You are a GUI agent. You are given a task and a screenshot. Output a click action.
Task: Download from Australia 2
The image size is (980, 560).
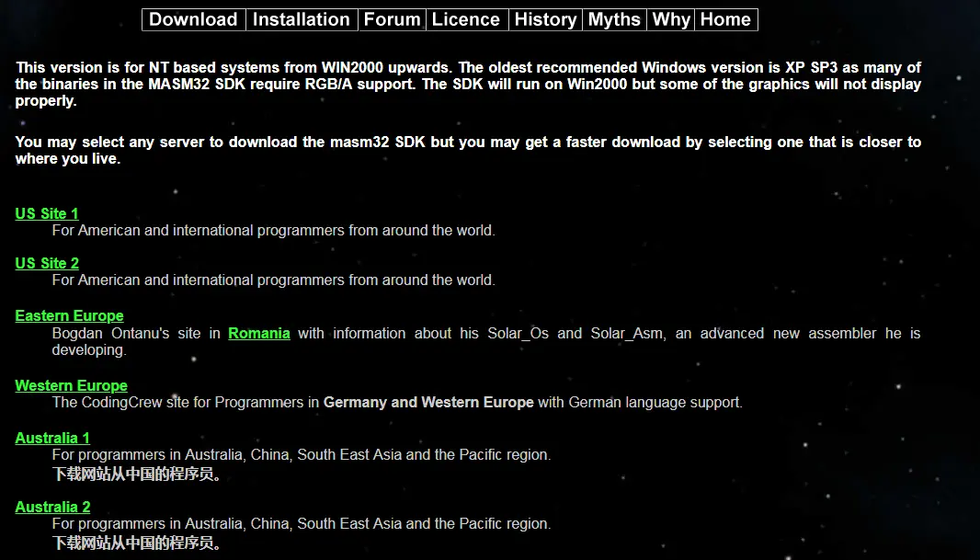coord(52,507)
